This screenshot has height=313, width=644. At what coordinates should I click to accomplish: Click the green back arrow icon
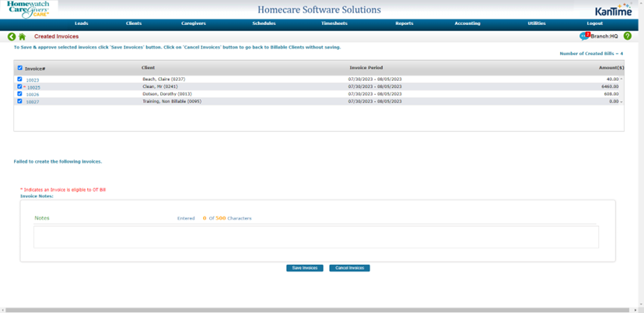(x=12, y=37)
